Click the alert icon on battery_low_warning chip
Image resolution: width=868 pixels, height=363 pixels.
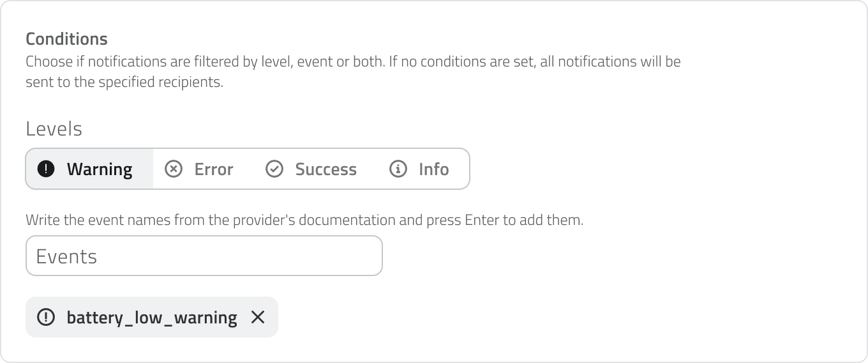coord(46,317)
